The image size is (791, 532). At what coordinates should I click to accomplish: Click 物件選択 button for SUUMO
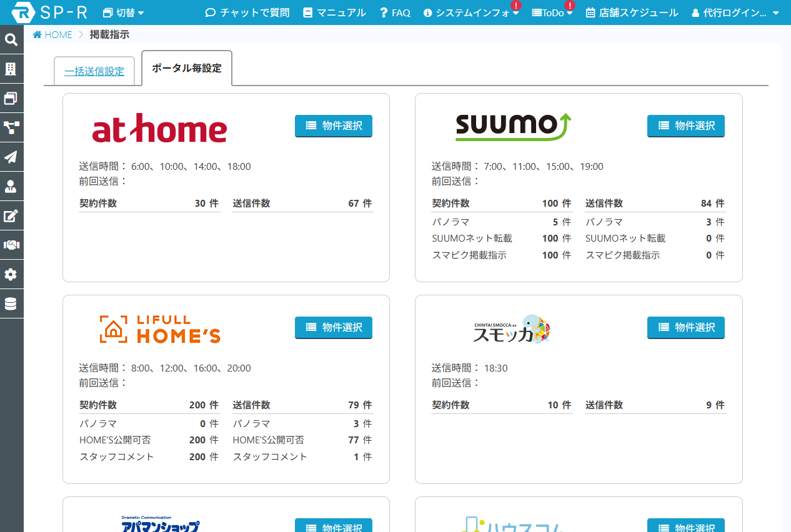pyautogui.click(x=685, y=126)
